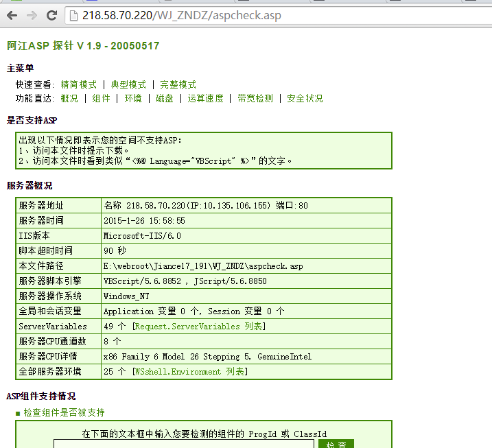Open the 精简模式 quick view link
Viewport: 492px width, 448px height.
(78, 84)
